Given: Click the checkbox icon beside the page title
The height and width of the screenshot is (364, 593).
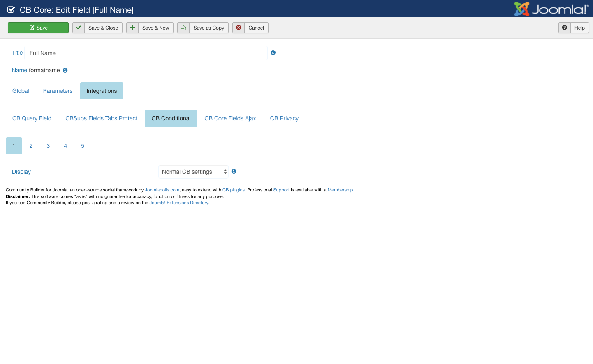Looking at the screenshot, I should click(11, 9).
